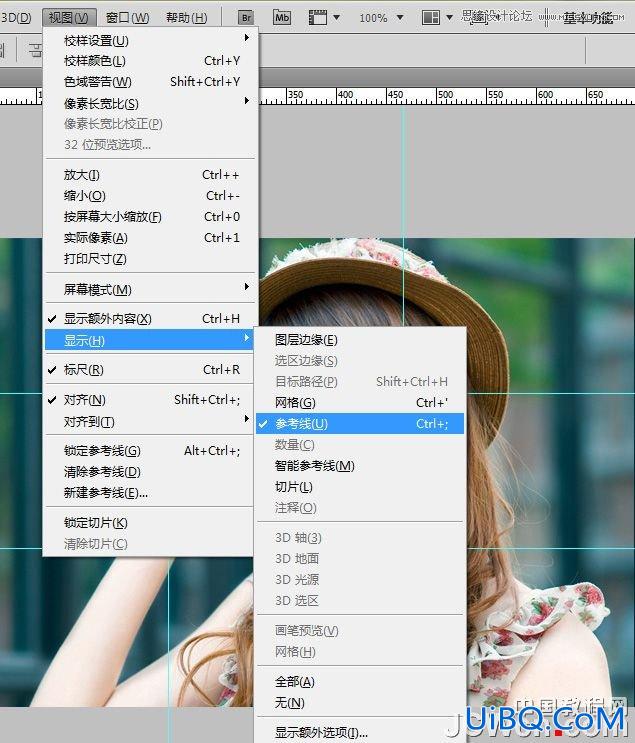Open the 3D(D) menu
Viewport: 635px width, 743px height.
pyautogui.click(x=16, y=18)
